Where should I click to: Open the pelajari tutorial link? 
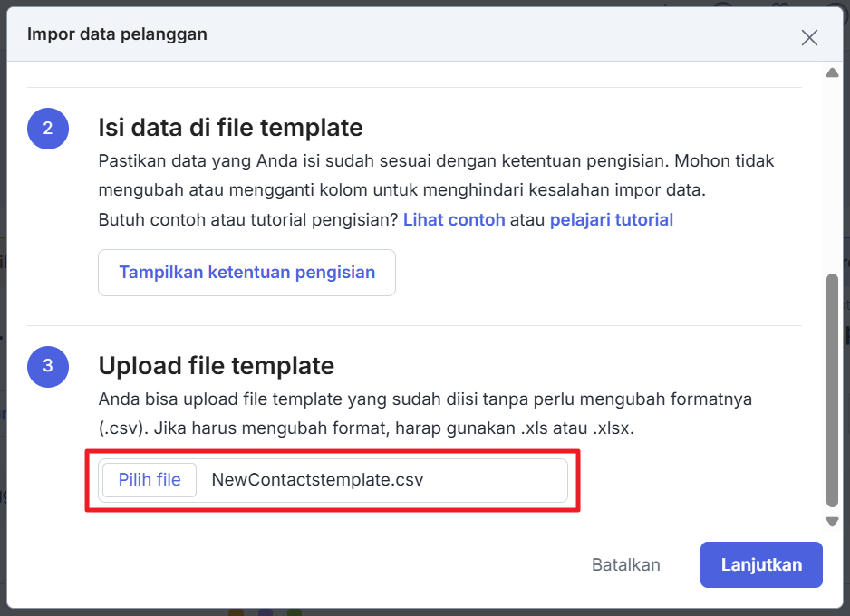611,219
